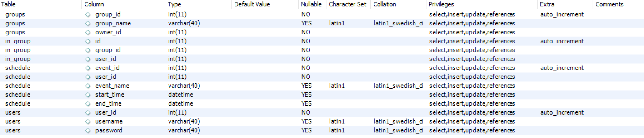This screenshot has width=644, height=138.
Task: Click diamond icon next to event_name
Action: pyautogui.click(x=88, y=86)
